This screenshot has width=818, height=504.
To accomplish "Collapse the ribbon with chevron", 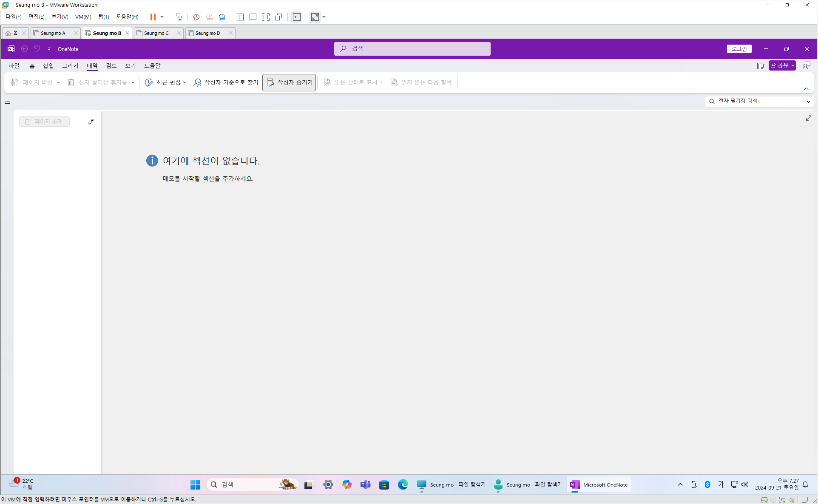I will [x=806, y=88].
